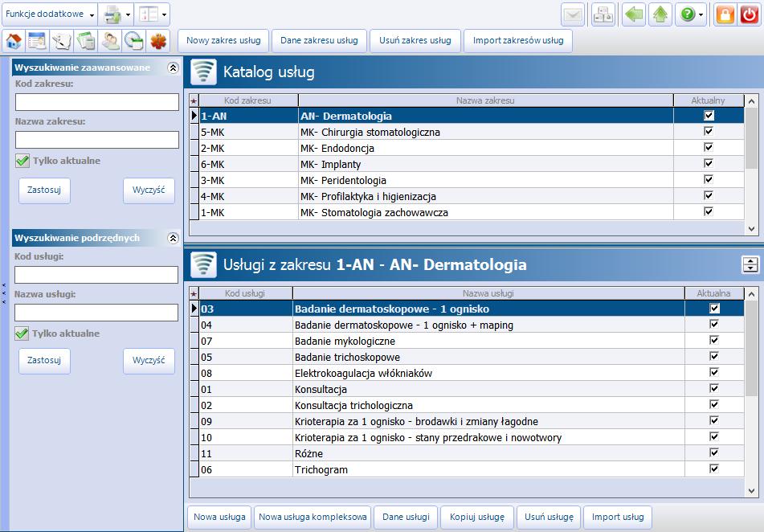Sort by the Aktualna column header
Viewport: 764px width, 532px height.
click(x=714, y=293)
